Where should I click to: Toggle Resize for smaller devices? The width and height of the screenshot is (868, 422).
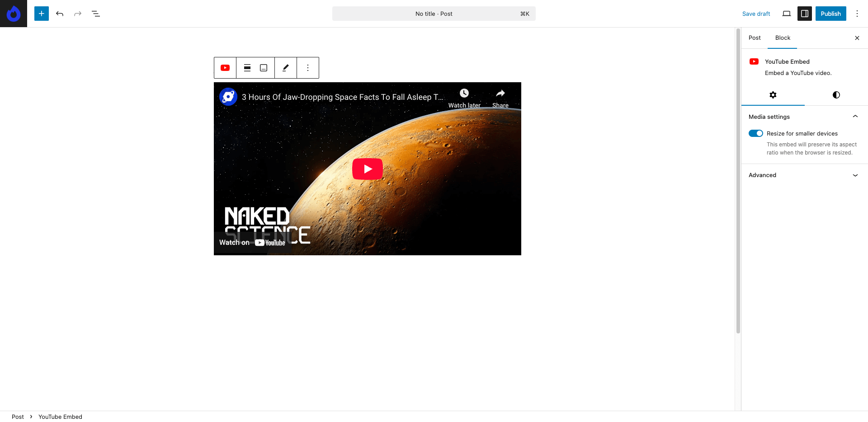click(x=756, y=133)
